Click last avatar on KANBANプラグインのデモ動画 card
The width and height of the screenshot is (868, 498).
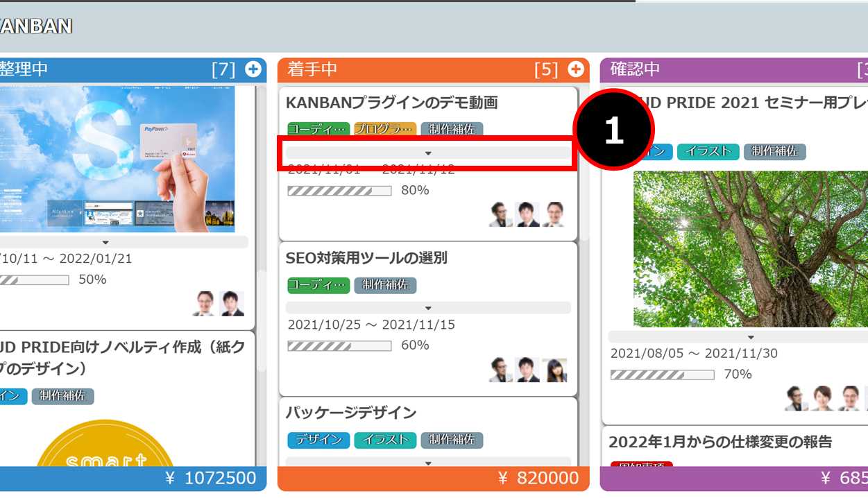pos(554,214)
